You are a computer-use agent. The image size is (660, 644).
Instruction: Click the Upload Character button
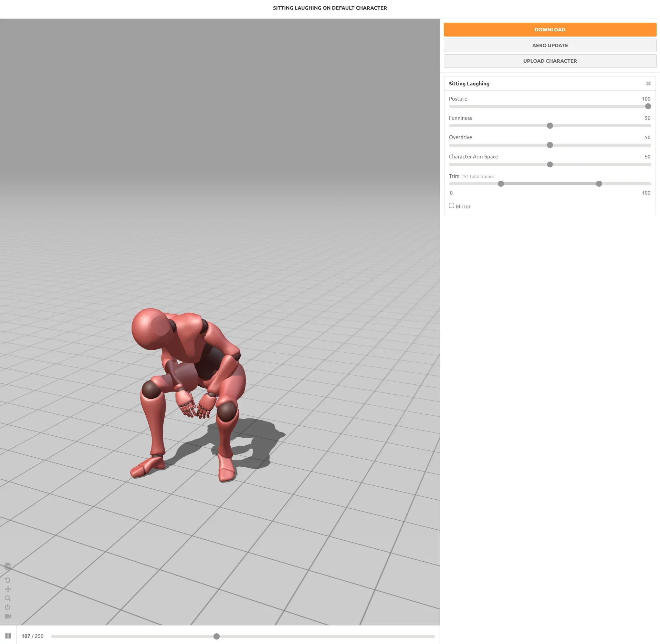click(x=550, y=61)
